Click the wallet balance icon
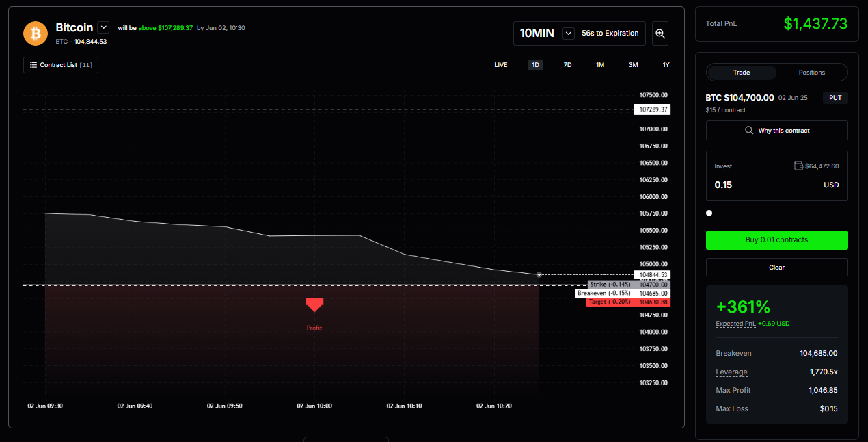The width and height of the screenshot is (868, 442). point(799,166)
